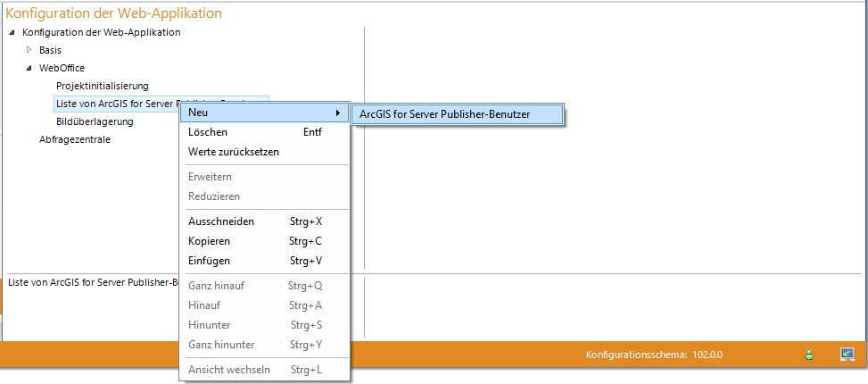This screenshot has height=384, width=868.
Task: Click Einfügen in the context menu
Action: click(x=210, y=261)
